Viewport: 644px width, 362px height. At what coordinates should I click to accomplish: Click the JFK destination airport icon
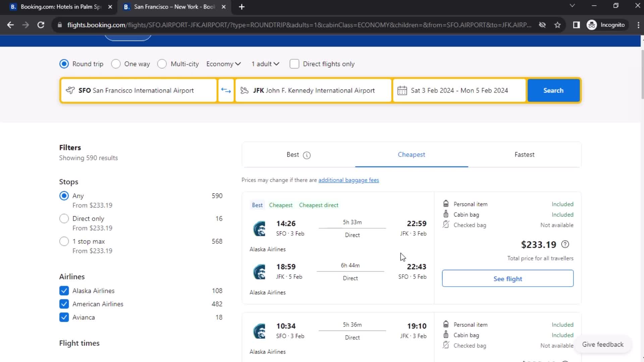click(x=245, y=90)
